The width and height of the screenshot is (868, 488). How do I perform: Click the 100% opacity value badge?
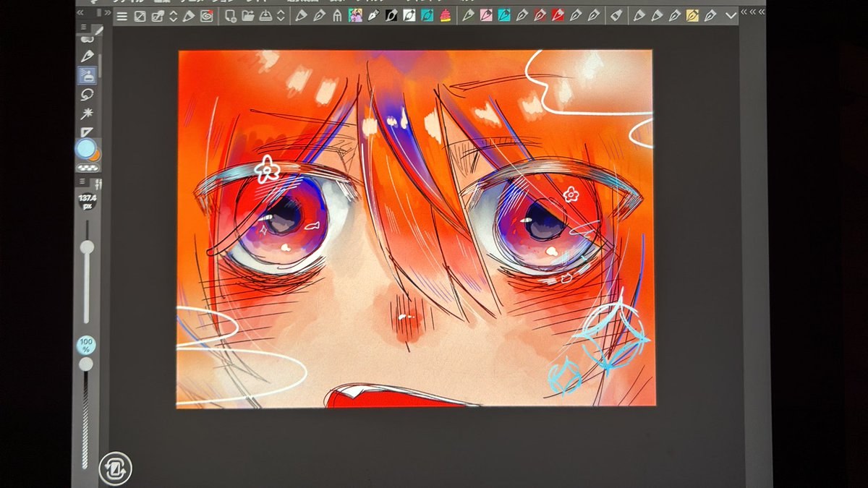tap(85, 346)
